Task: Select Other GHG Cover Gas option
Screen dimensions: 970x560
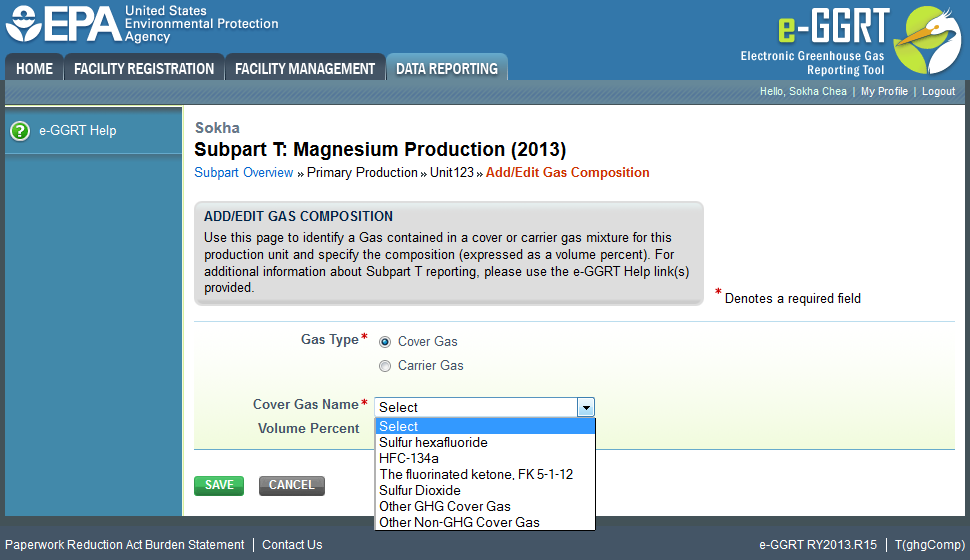Action: (485, 507)
